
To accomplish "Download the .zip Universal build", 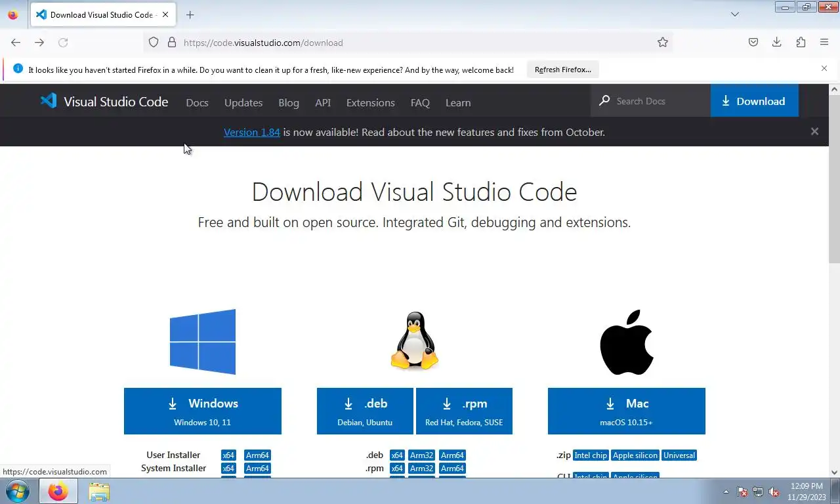I will pyautogui.click(x=679, y=455).
